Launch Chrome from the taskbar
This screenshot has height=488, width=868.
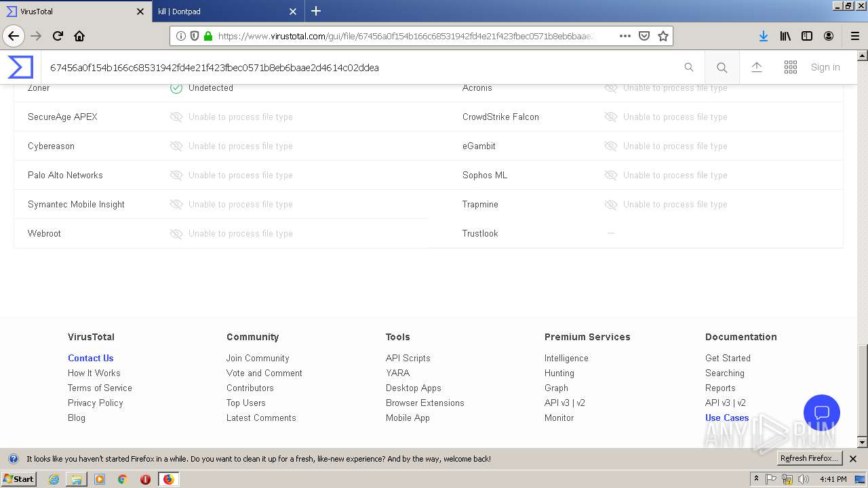pyautogui.click(x=122, y=479)
